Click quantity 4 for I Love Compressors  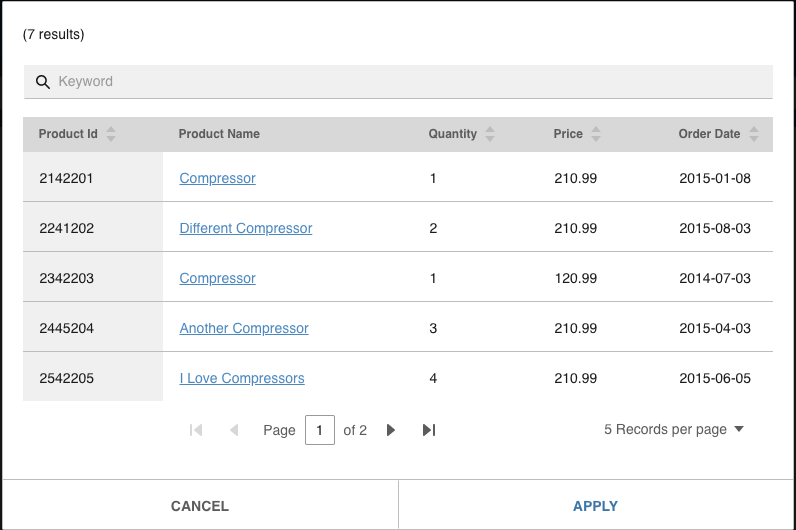tap(433, 378)
